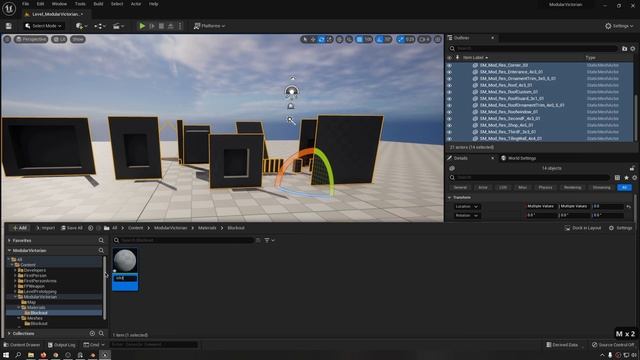Click the Details lock icon
The image size is (640, 360).
[x=632, y=168]
